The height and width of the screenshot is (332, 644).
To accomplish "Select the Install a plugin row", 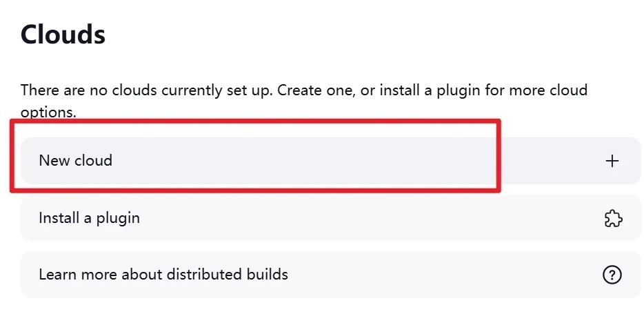I will 331,219.
